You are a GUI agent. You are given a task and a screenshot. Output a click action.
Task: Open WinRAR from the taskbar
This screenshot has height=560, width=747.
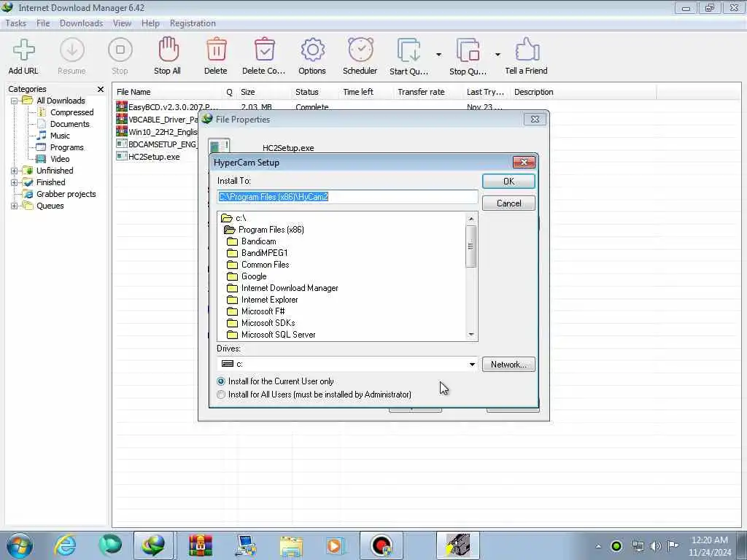(200, 545)
